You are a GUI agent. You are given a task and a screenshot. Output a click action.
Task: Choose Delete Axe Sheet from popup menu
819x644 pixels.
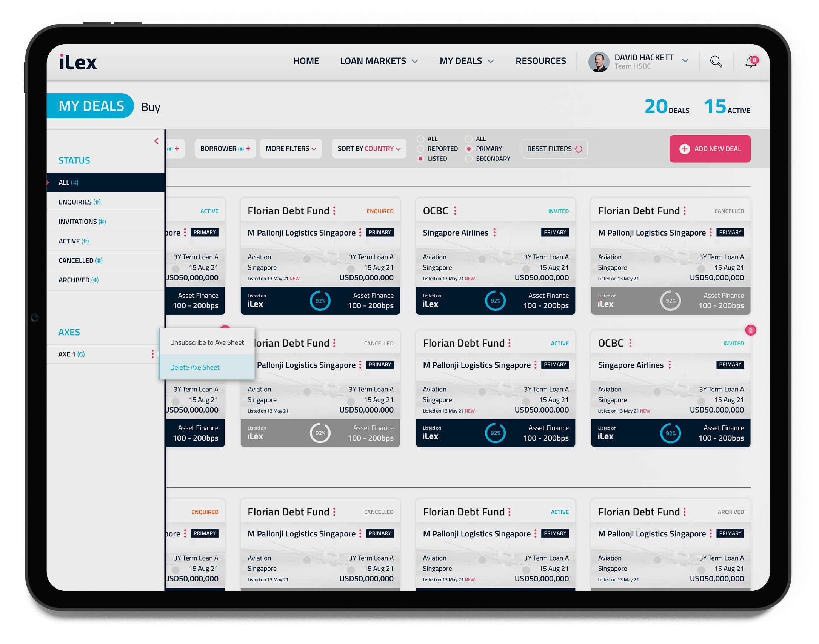[195, 367]
